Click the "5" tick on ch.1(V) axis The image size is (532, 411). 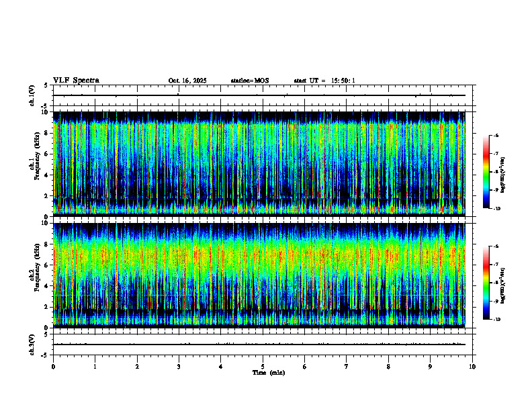coord(46,85)
